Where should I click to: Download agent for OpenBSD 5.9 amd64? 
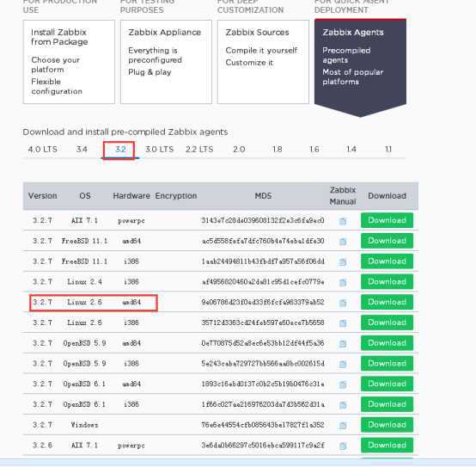point(387,343)
